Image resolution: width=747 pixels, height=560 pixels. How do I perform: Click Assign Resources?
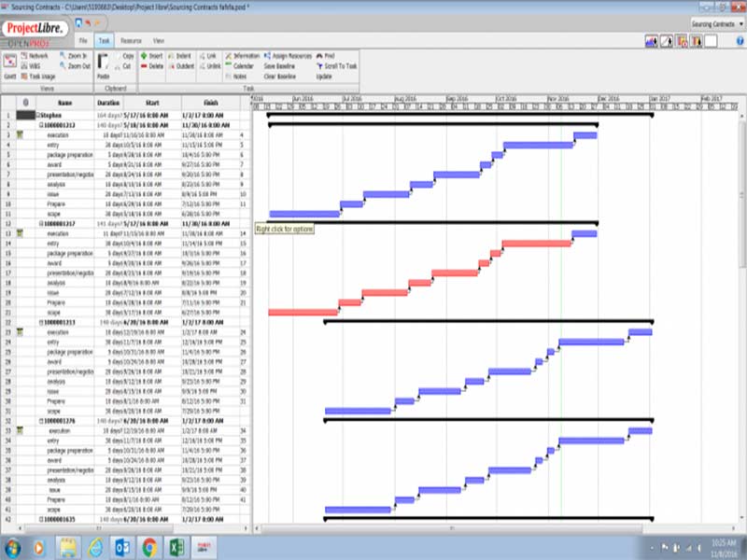(288, 56)
